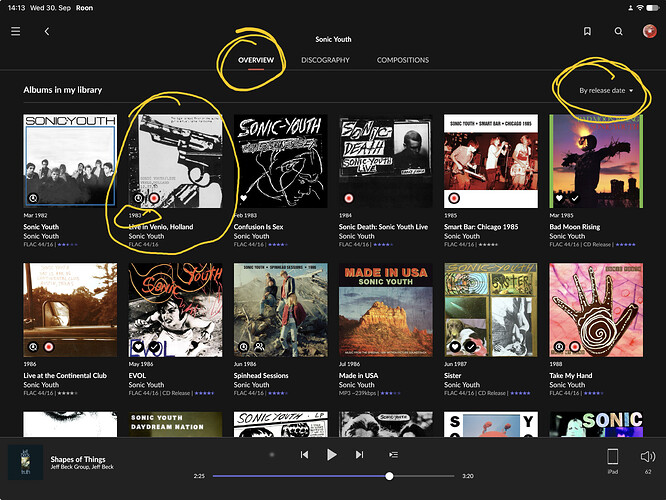
Task: Toggle the heart on Bad Moon Rising
Action: pyautogui.click(x=559, y=198)
